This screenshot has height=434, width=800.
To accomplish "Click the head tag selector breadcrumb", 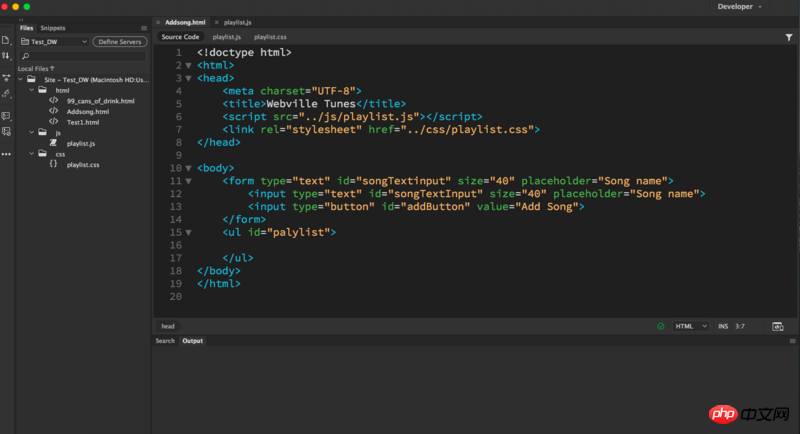I will point(168,326).
